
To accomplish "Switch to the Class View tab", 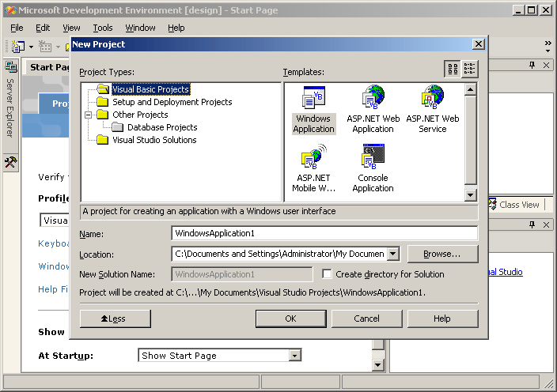I will point(514,205).
